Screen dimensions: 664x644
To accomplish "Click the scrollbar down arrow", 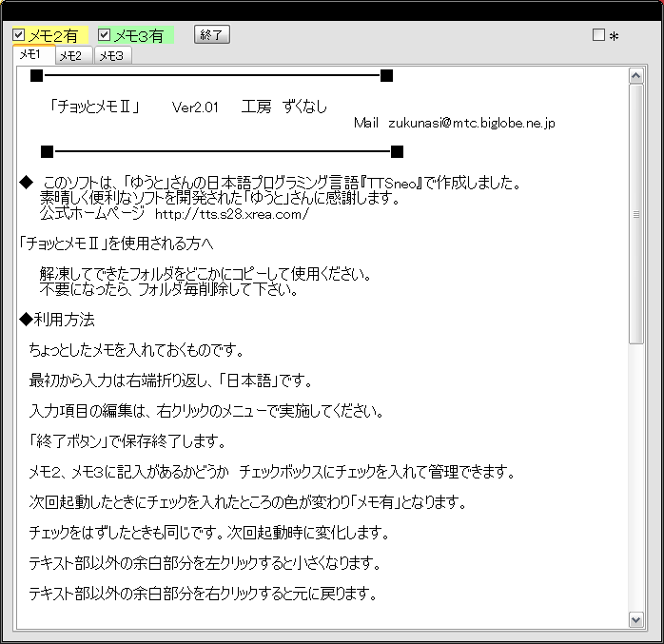I will click(636, 619).
